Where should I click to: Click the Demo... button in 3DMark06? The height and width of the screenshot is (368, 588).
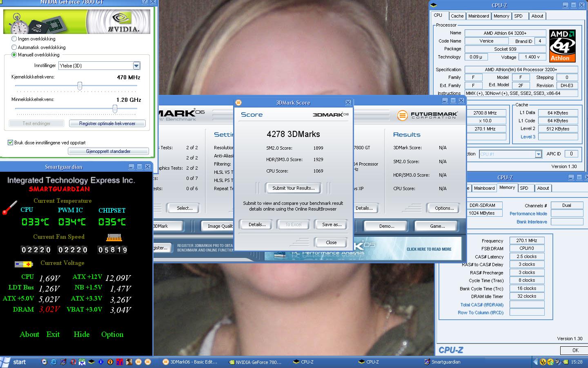coord(387,226)
